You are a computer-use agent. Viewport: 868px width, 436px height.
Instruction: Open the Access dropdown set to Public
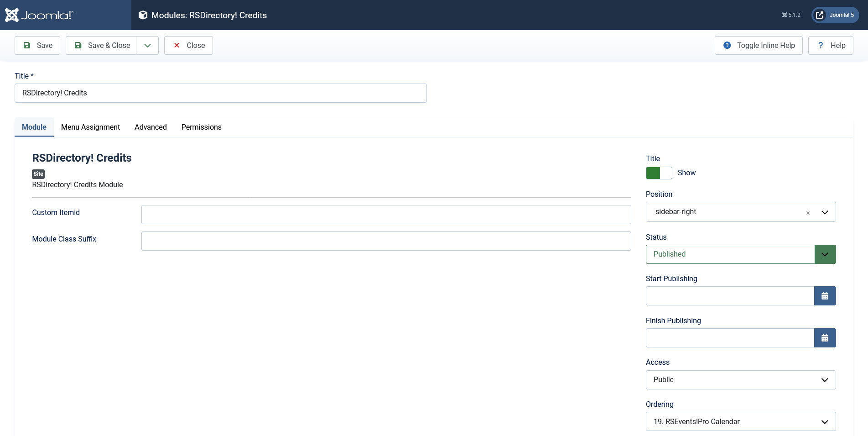(741, 380)
